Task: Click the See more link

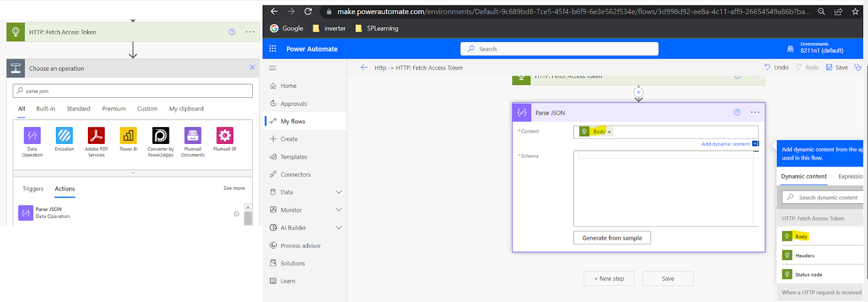Action: [234, 188]
